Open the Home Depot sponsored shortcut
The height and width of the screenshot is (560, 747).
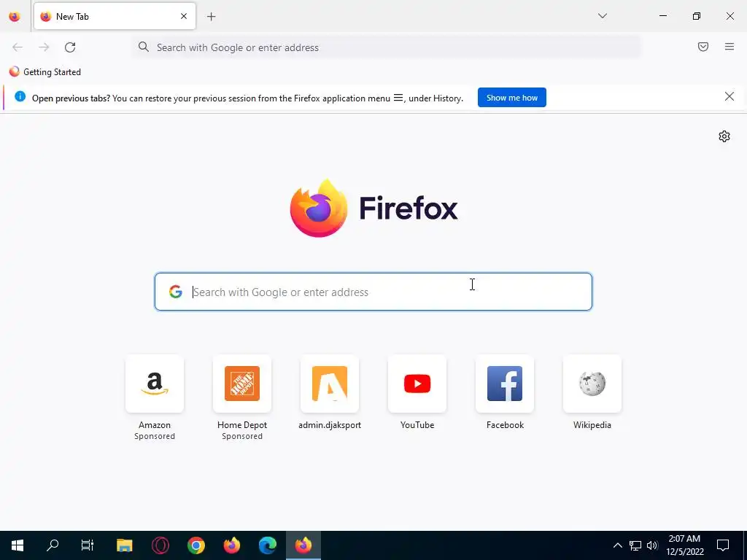tap(242, 384)
